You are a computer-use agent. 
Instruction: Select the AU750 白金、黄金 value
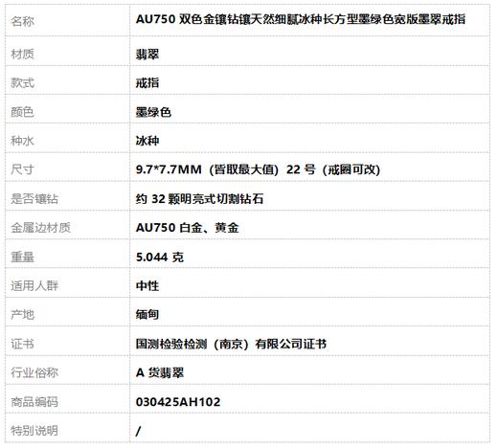(188, 228)
